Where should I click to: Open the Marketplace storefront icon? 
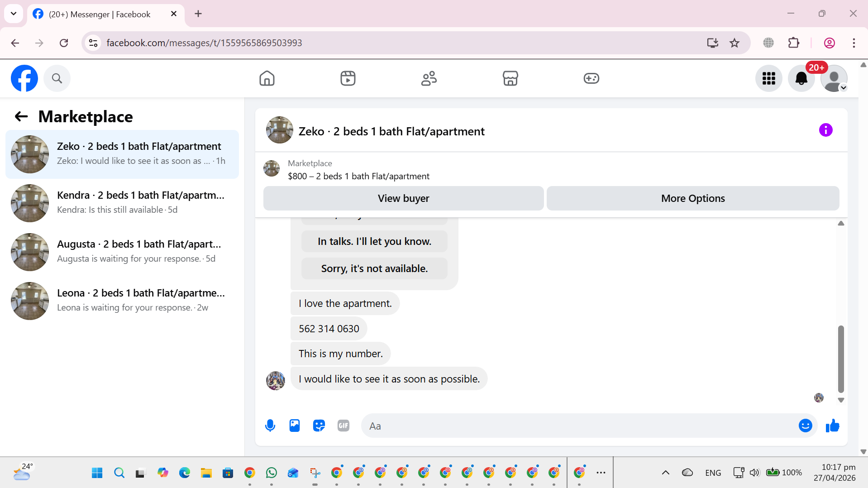pyautogui.click(x=510, y=78)
